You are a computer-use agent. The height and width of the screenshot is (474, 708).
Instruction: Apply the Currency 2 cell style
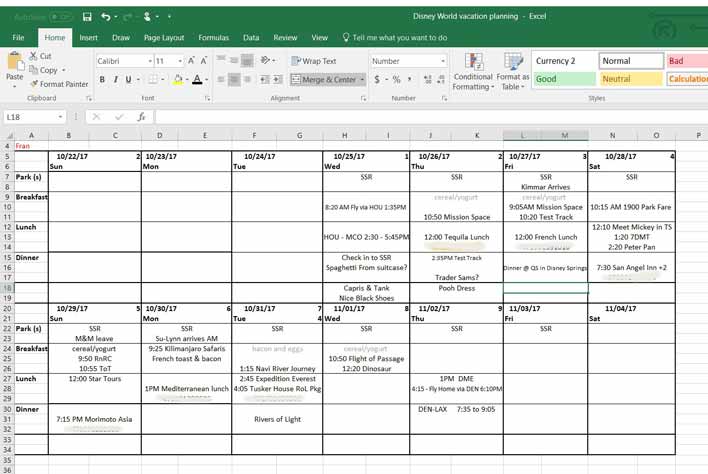[564, 60]
